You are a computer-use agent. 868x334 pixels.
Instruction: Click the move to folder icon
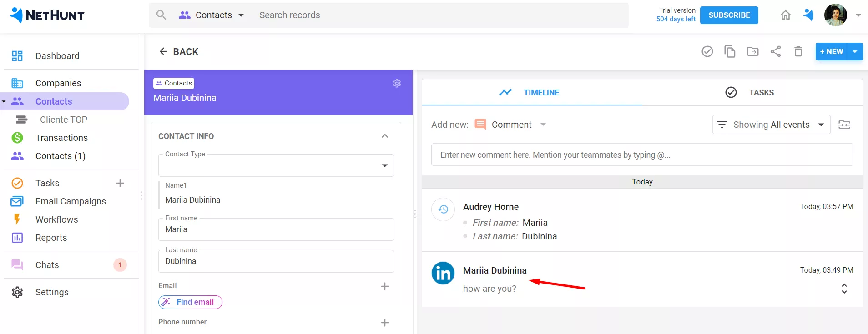pyautogui.click(x=753, y=51)
